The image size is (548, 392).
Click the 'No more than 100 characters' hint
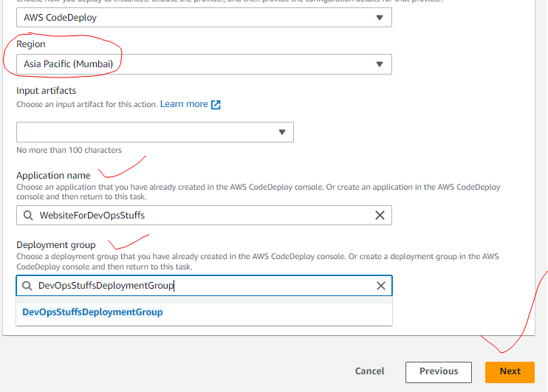click(x=69, y=150)
